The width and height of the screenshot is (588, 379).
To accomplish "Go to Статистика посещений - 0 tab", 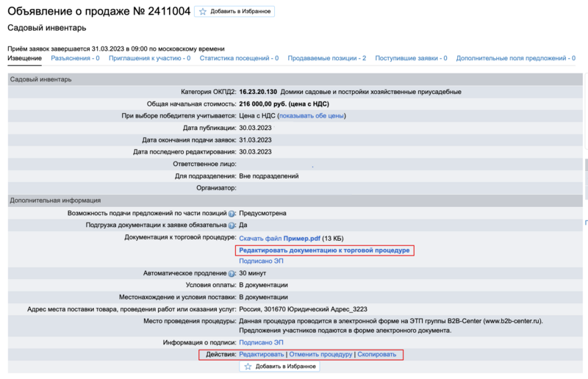I will pos(239,58).
